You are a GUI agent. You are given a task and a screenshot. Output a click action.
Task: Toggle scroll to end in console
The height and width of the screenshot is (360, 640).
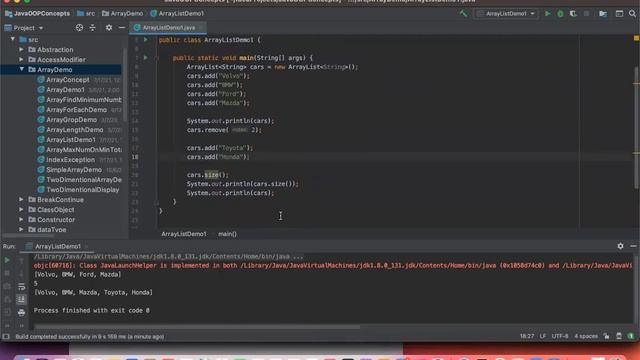pos(21,300)
